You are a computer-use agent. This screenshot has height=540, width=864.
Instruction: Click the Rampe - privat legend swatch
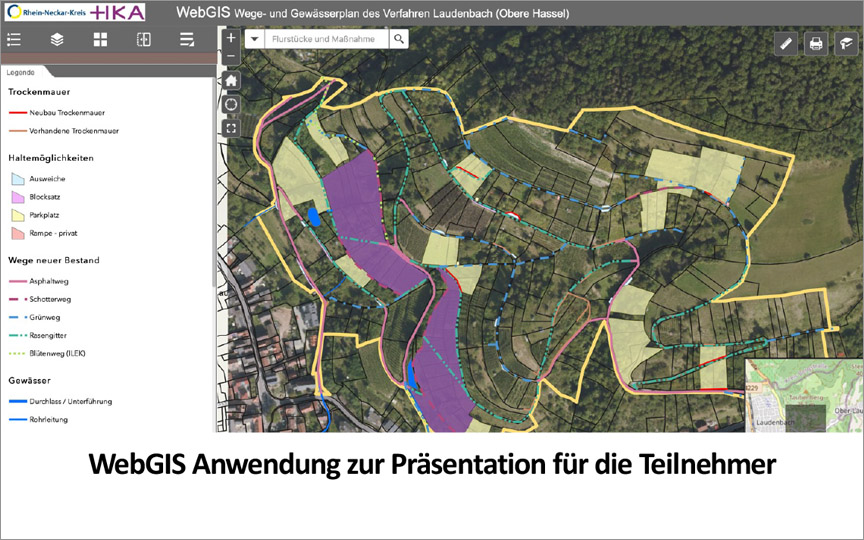point(18,233)
